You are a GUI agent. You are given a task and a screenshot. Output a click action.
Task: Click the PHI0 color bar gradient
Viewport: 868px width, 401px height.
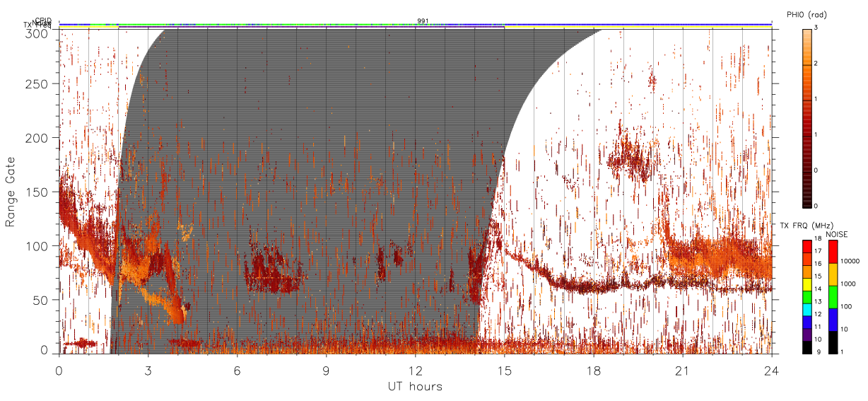click(807, 118)
